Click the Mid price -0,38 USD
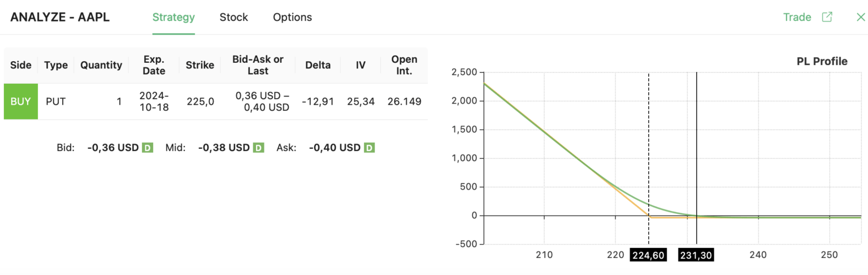Screen dimensions: 868x275 [224, 148]
